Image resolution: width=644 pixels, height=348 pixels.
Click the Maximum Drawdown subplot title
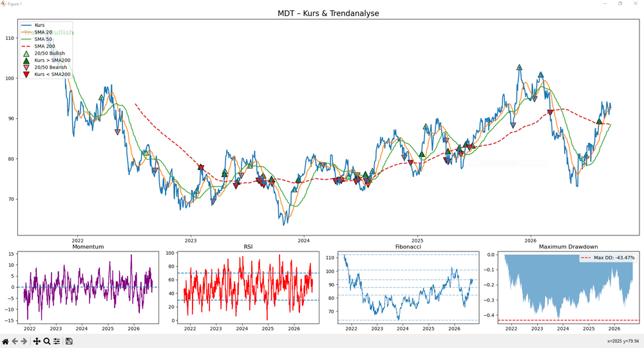click(x=568, y=246)
